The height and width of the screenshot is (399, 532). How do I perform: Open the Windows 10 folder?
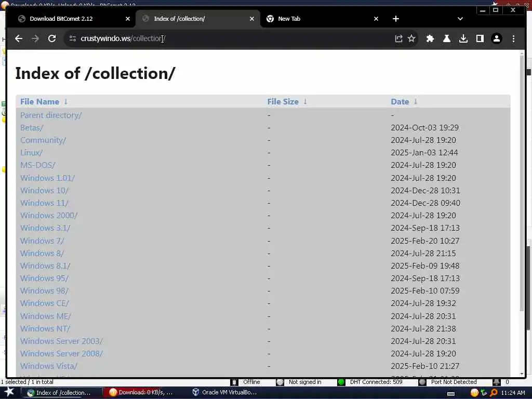(44, 191)
